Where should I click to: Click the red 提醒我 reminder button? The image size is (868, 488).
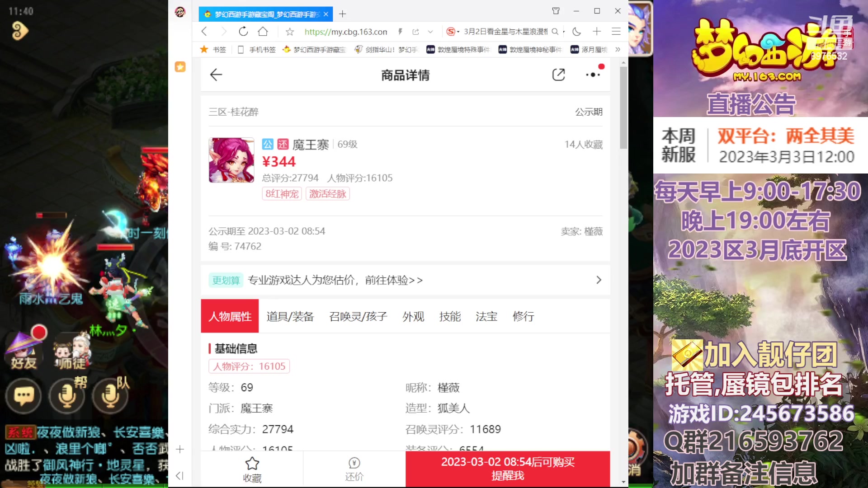[x=508, y=469]
